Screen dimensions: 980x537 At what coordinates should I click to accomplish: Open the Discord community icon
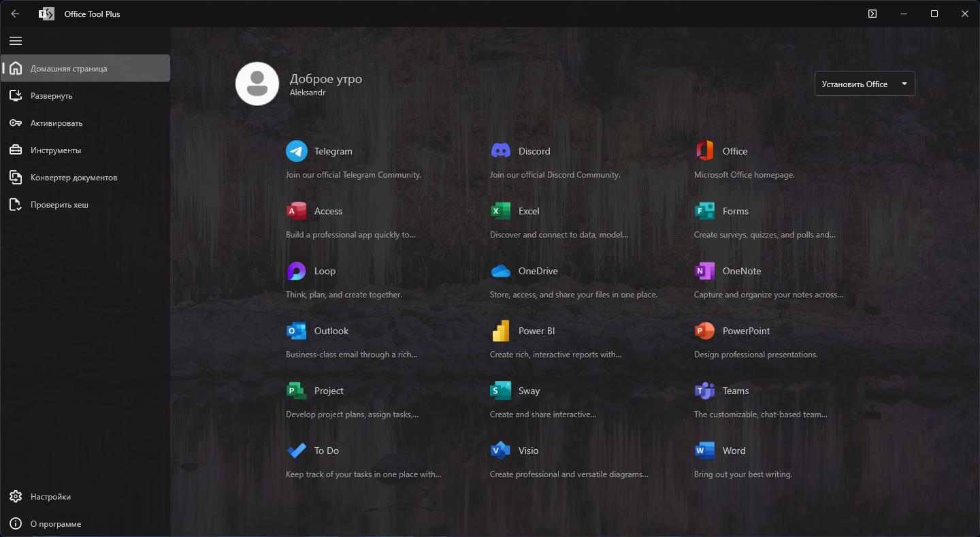coord(501,151)
